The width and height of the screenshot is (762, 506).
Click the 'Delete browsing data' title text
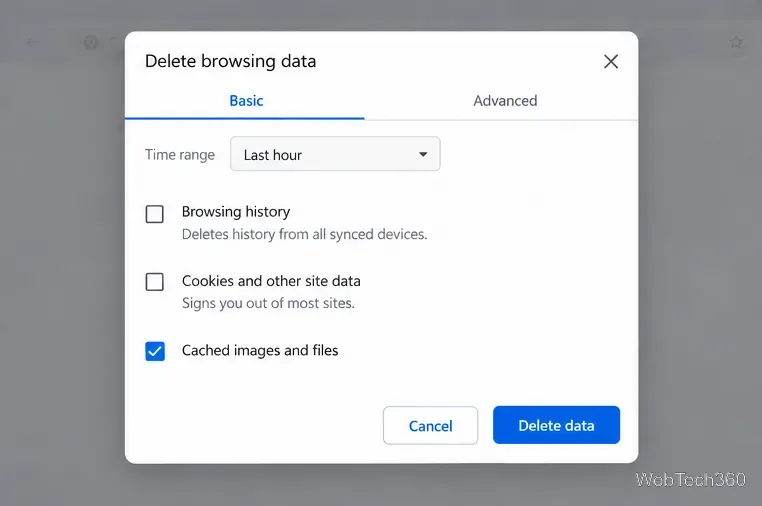coord(230,61)
